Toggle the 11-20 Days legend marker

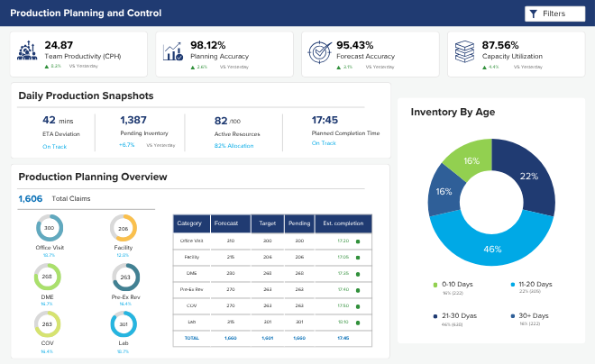coord(513,285)
